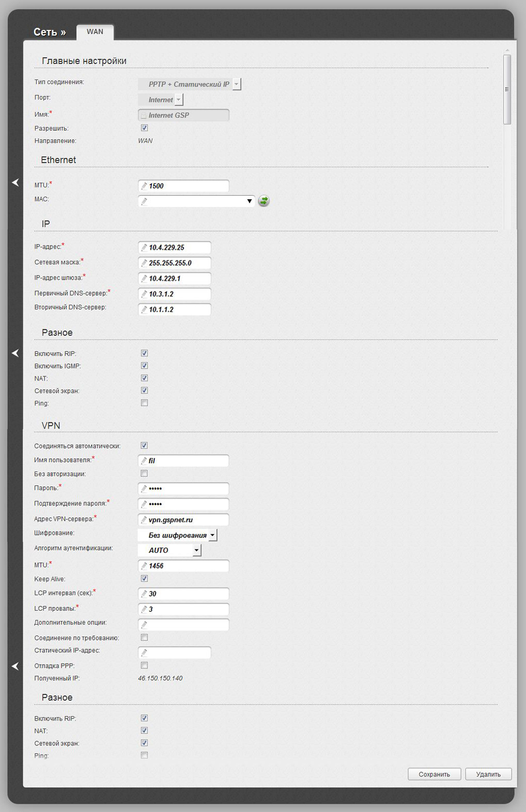Click the Сохранить button
The width and height of the screenshot is (526, 812).
pos(434,774)
